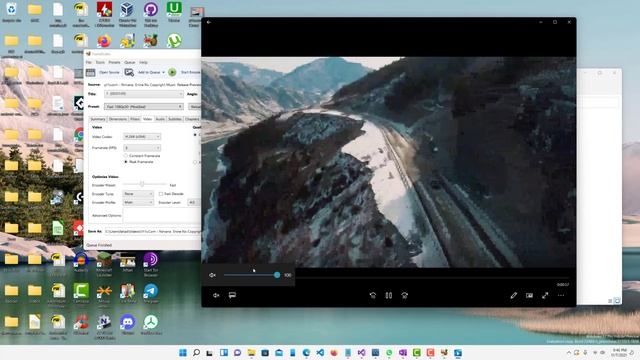The width and height of the screenshot is (640, 360).
Task: Open the Preset dropdown in HandBrake
Action: point(144,107)
